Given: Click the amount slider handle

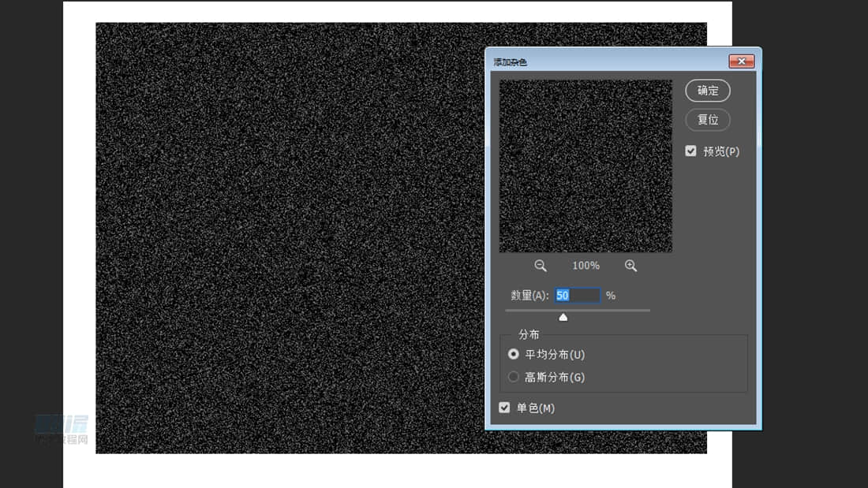Looking at the screenshot, I should tap(563, 317).
